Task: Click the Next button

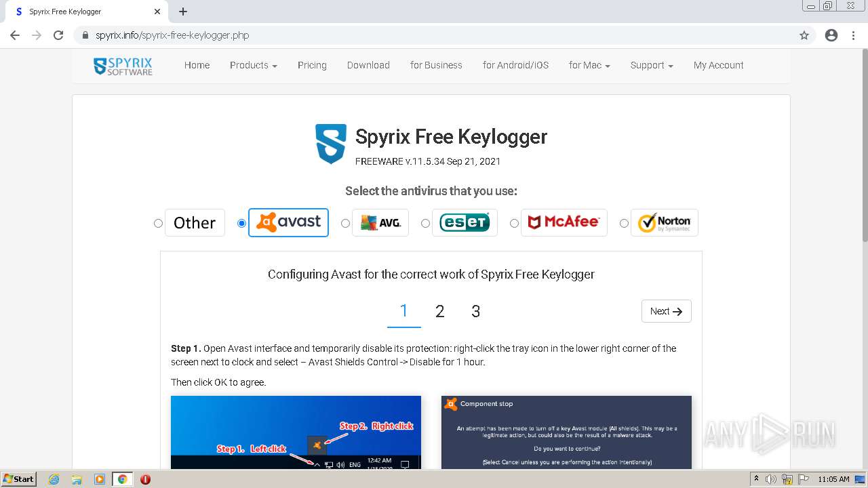Action: coord(667,311)
